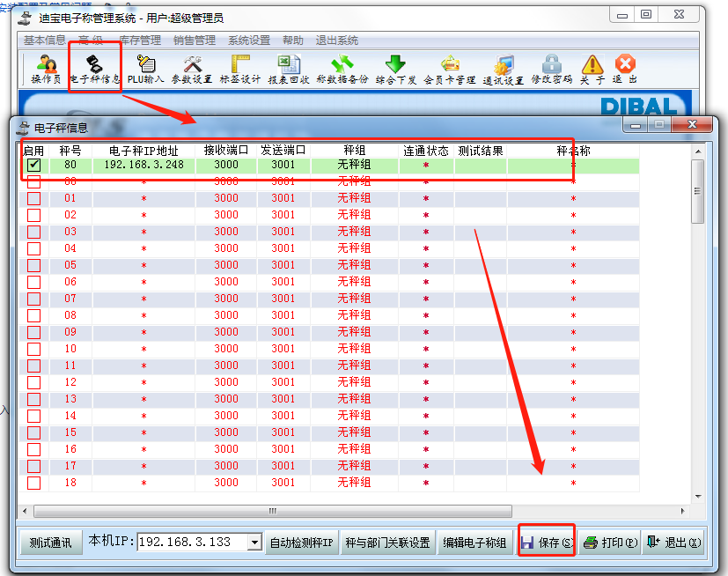The height and width of the screenshot is (576, 728).
Task: Open the 电子秤信息 toolbar icon
Action: click(95, 69)
